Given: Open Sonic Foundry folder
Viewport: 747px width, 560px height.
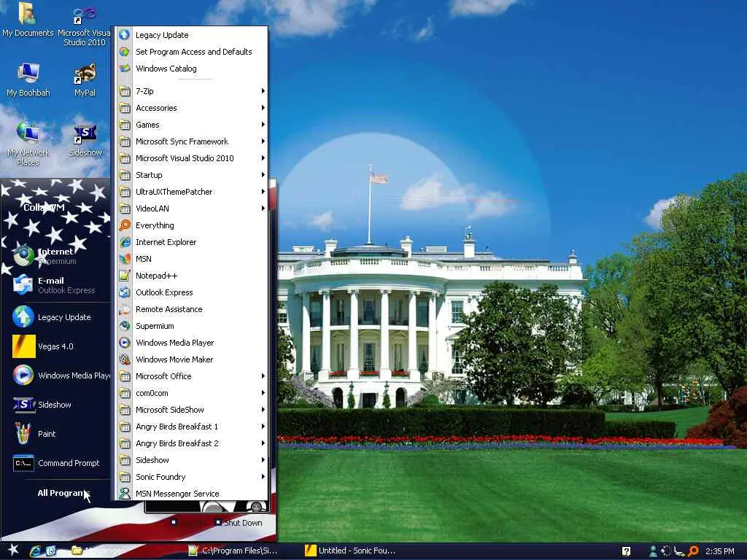Looking at the screenshot, I should point(190,477).
